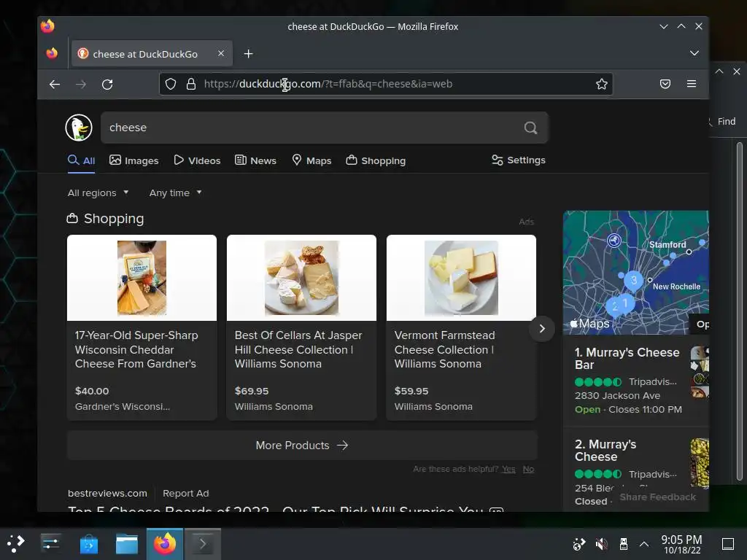Image resolution: width=747 pixels, height=560 pixels.
Task: Submit search with magnifier icon
Action: tap(531, 128)
